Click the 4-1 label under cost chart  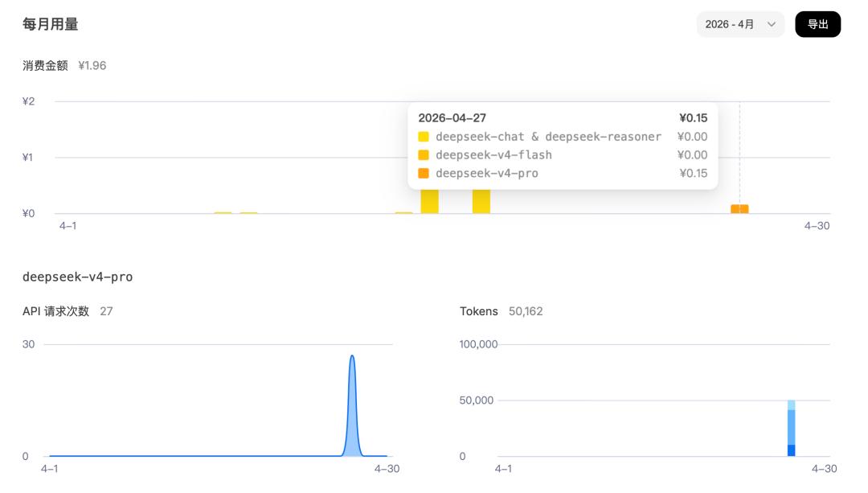[x=68, y=225]
